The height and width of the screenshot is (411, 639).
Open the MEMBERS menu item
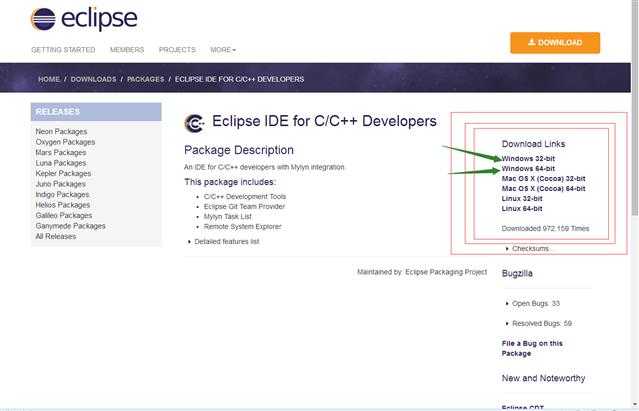tap(127, 50)
